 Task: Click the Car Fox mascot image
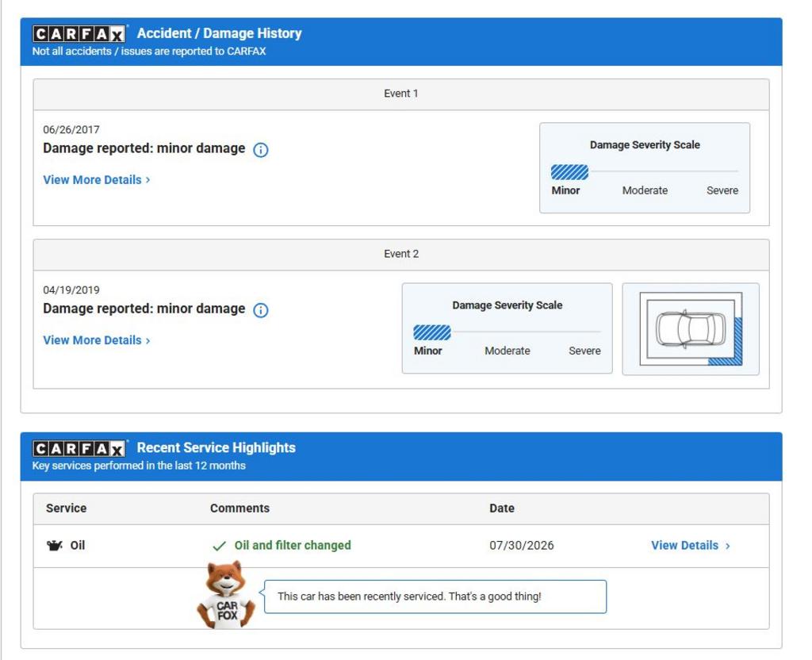pos(226,595)
